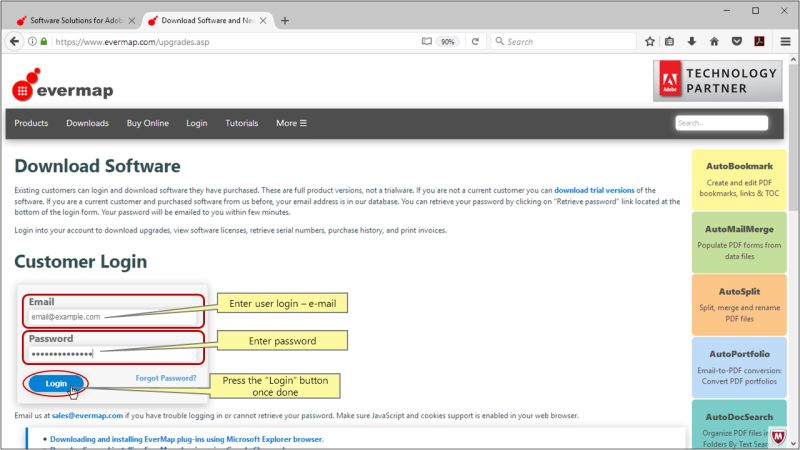Screen dimensions: 800x450
Task: Open Buy Online in navigation bar
Action: coord(147,123)
